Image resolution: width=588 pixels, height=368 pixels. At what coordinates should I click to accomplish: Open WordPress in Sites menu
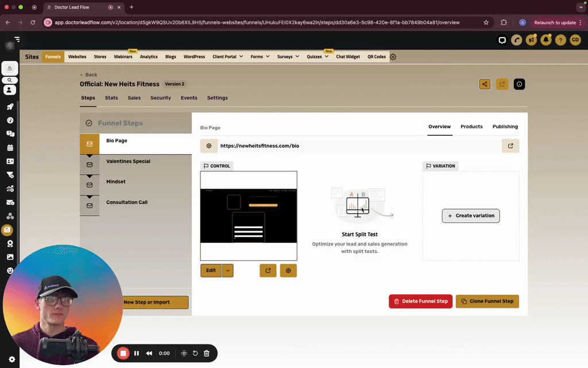click(x=194, y=57)
